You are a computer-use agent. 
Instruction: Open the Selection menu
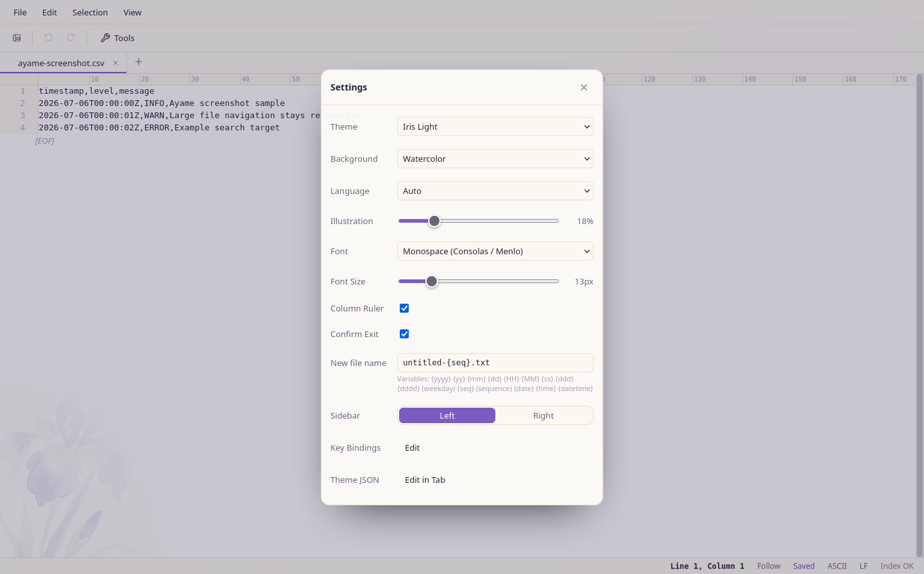90,12
